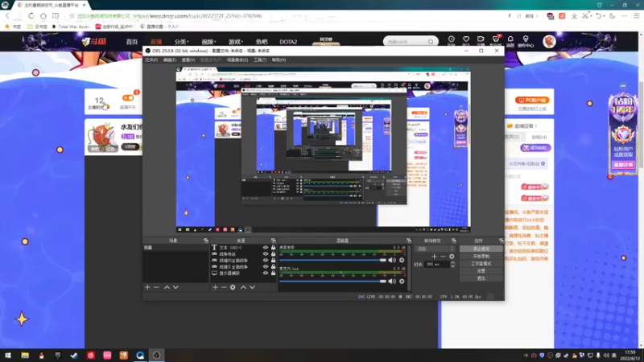Open source properties gear icon
Image resolution: width=644 pixels, height=362 pixels.
pos(233,287)
